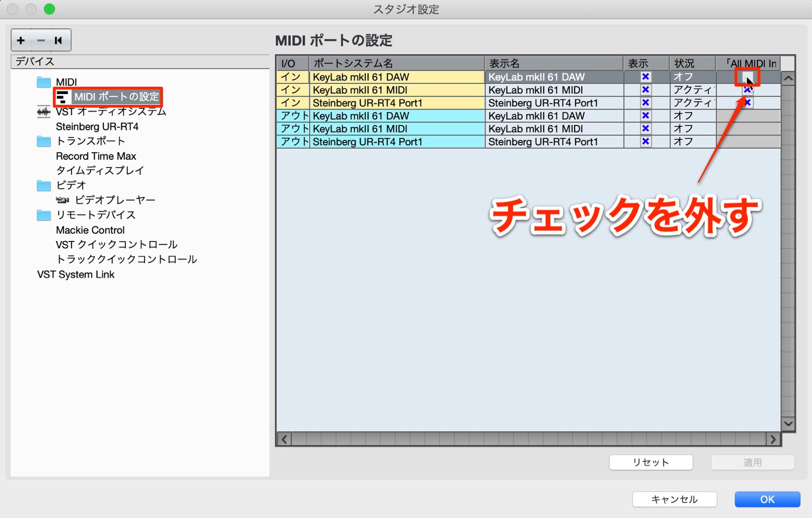Viewport: 812px width, 518px height.
Task: Confirm settings with OK button
Action: pyautogui.click(x=767, y=499)
